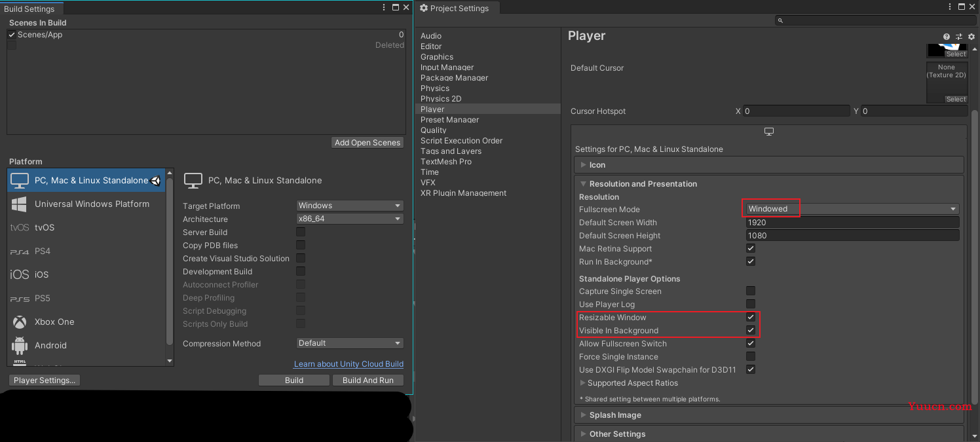Open the Input Manager category

tap(447, 67)
